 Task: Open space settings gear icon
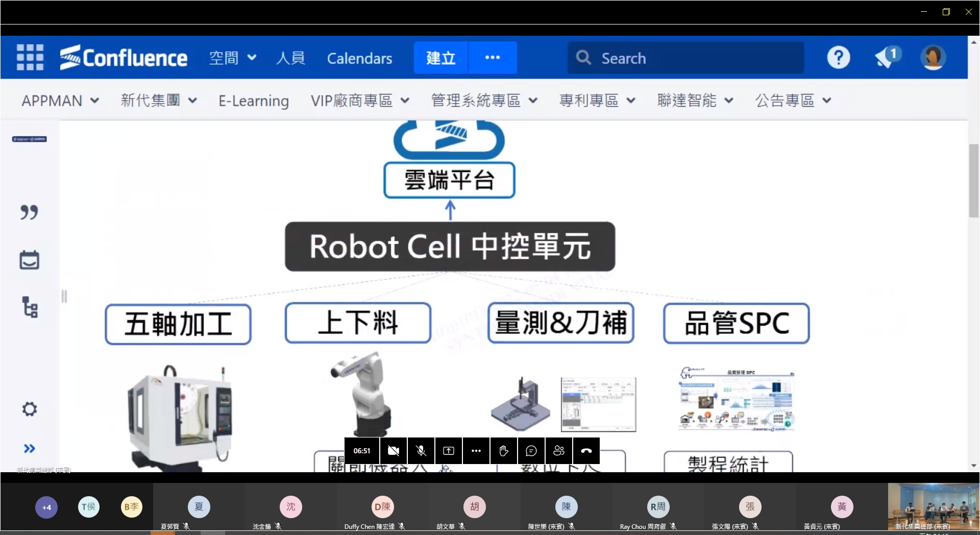[x=30, y=409]
